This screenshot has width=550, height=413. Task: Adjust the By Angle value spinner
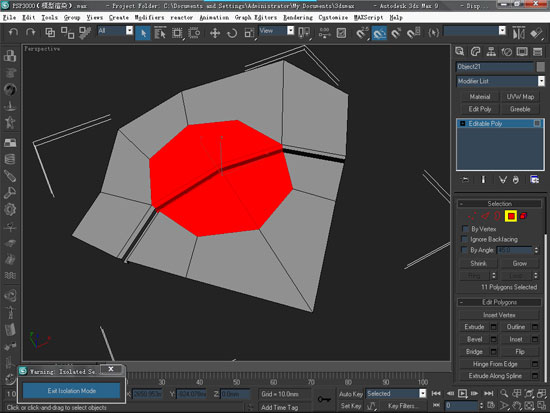(536, 250)
